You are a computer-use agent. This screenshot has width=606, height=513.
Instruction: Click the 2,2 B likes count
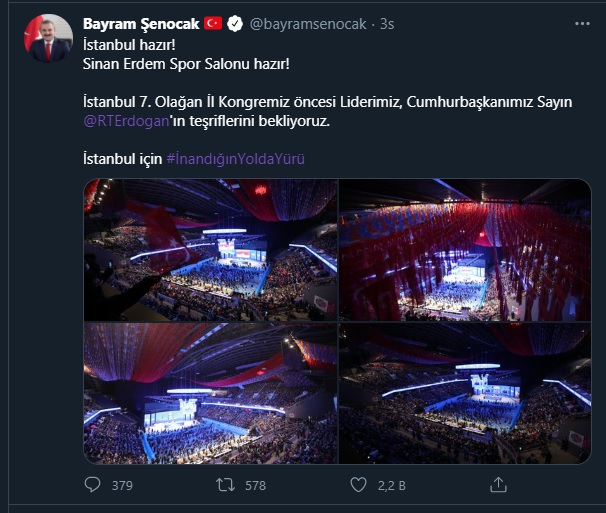392,486
